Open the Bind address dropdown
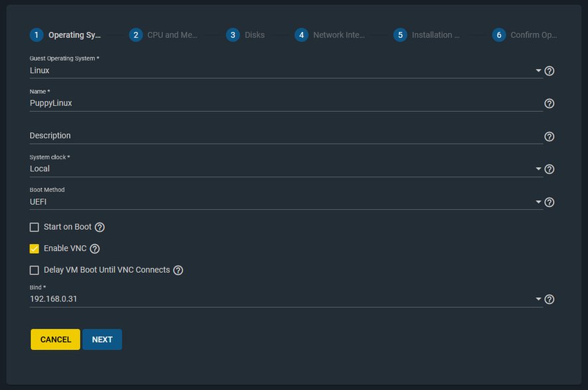588x390 pixels. [286, 299]
